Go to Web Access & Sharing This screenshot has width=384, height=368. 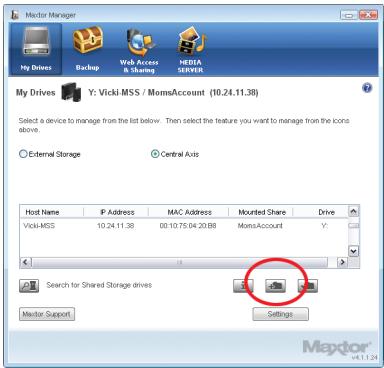(139, 51)
